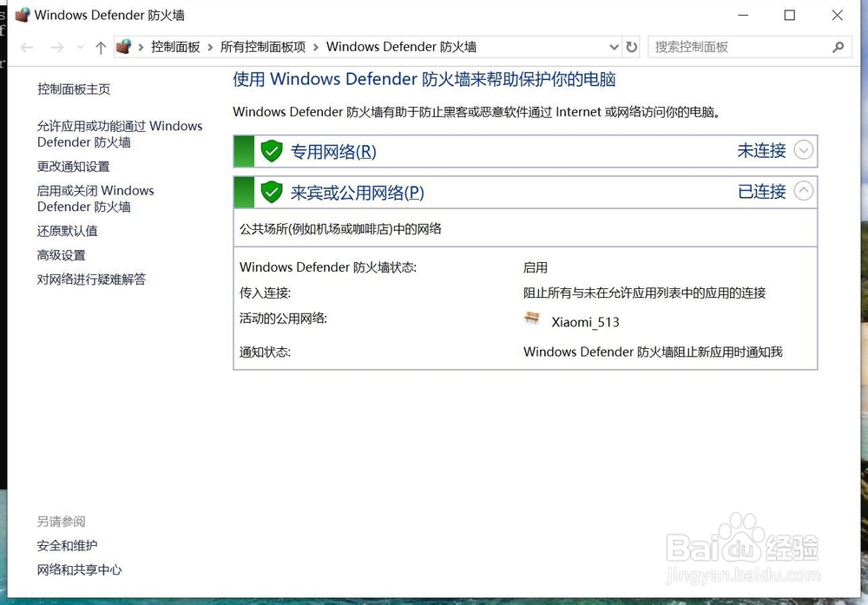The height and width of the screenshot is (605, 868).
Task: Click the 启用 firewall status value
Action: (x=536, y=268)
